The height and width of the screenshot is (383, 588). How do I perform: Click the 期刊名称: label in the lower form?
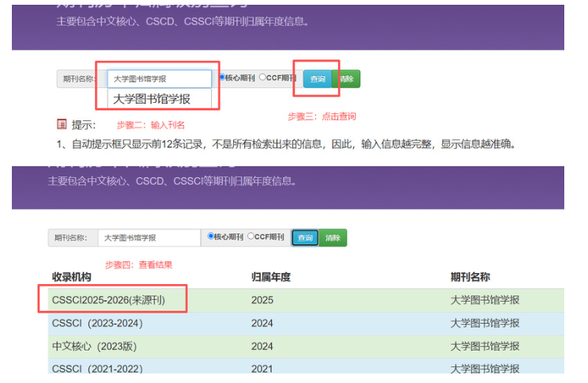[x=70, y=237]
